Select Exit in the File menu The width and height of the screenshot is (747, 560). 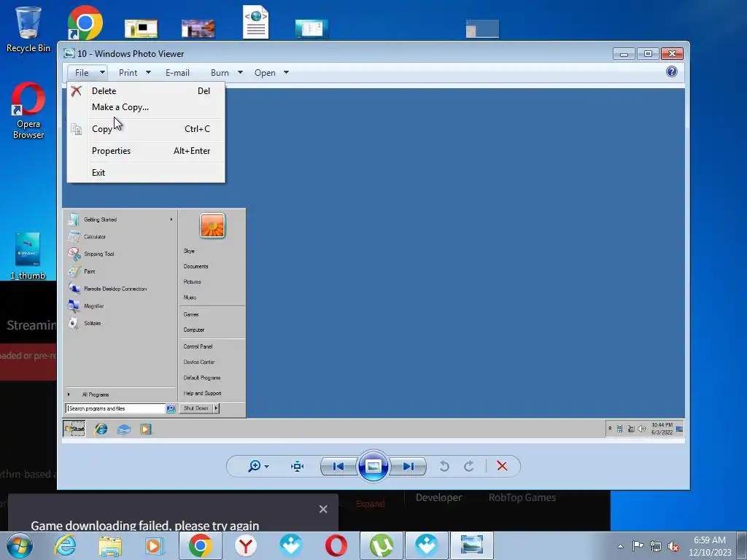point(146,173)
